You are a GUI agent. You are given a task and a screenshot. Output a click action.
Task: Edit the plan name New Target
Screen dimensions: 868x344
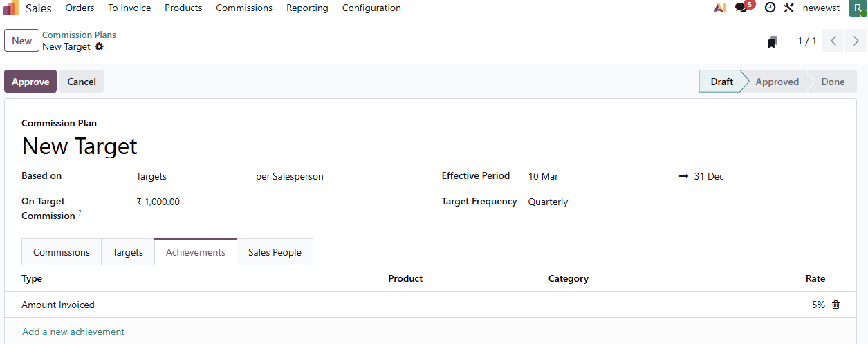coord(80,146)
